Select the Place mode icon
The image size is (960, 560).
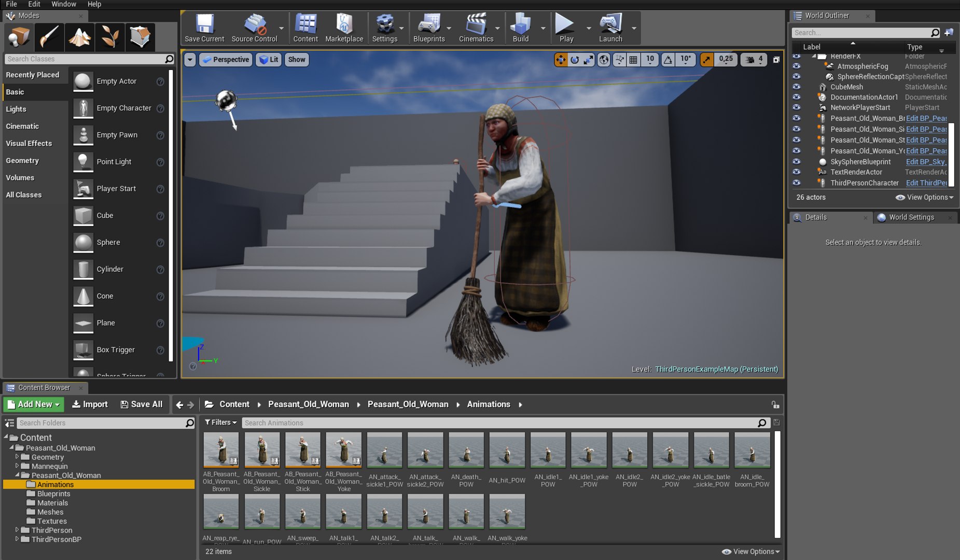tap(19, 37)
